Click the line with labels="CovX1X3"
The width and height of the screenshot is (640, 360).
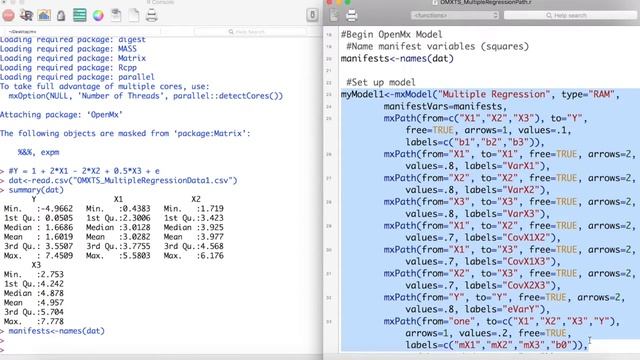tap(483, 262)
